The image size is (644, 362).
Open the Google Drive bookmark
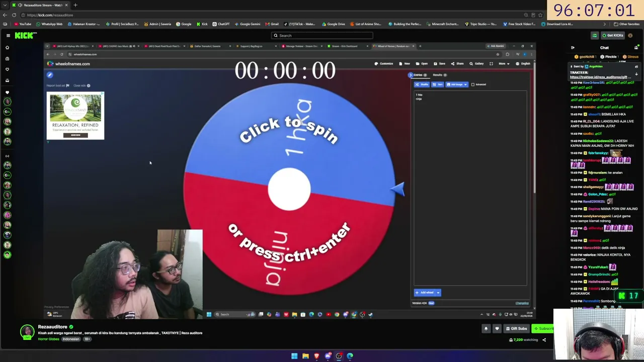point(334,24)
